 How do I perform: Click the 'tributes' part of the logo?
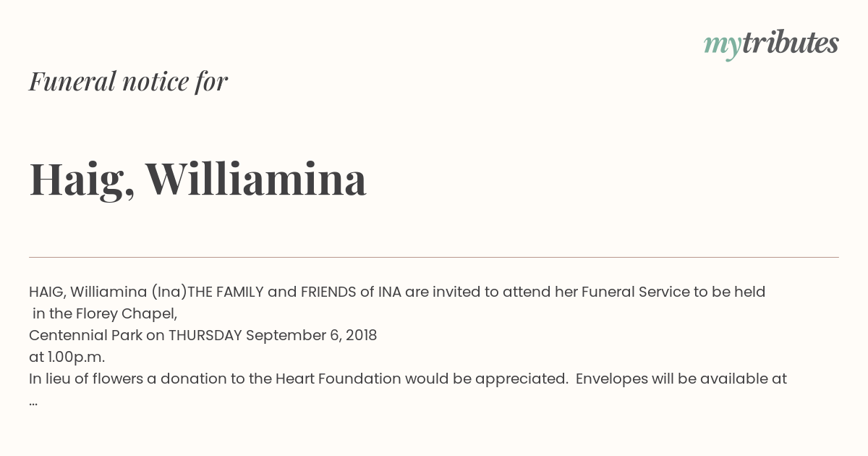click(791, 43)
